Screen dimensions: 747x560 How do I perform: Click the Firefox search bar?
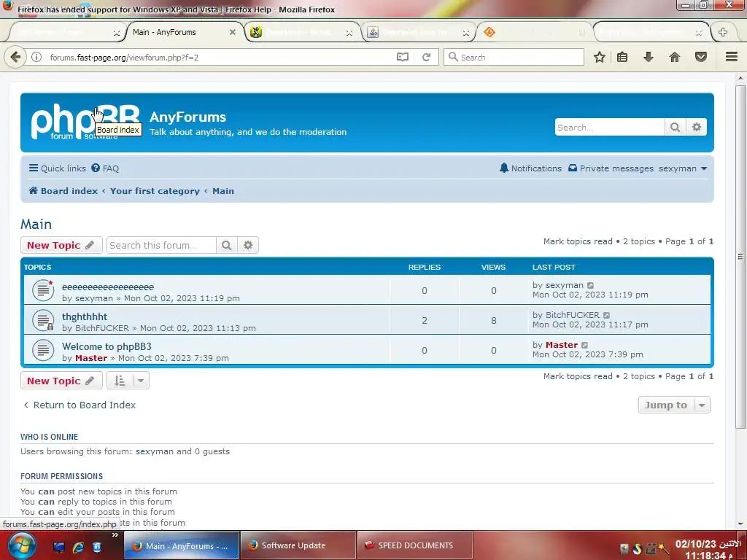click(514, 58)
